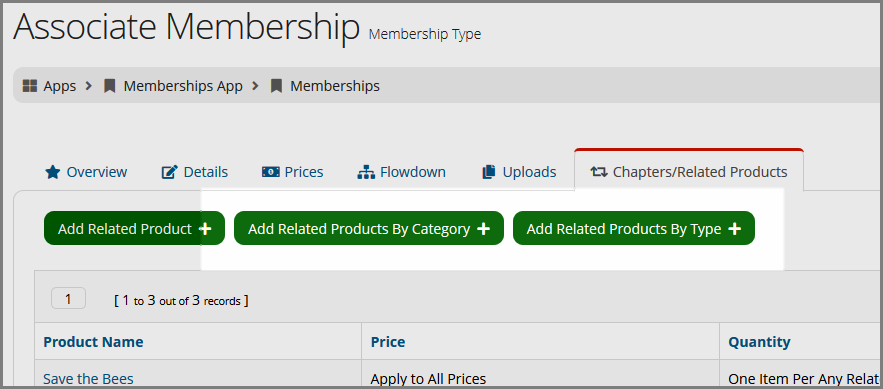Sort by the Product Name column header
This screenshot has width=883, height=389.
(x=93, y=342)
